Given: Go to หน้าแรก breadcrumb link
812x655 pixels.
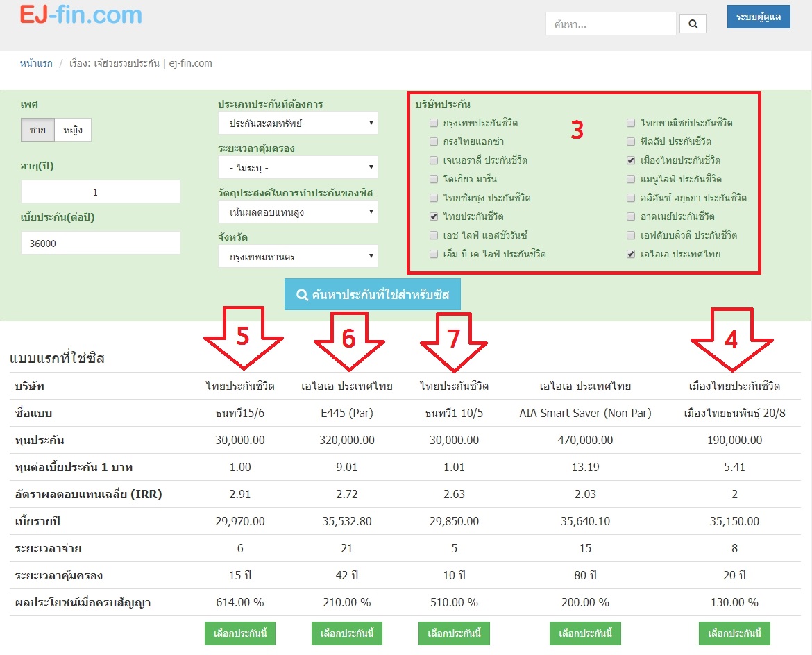Looking at the screenshot, I should pyautogui.click(x=36, y=63).
